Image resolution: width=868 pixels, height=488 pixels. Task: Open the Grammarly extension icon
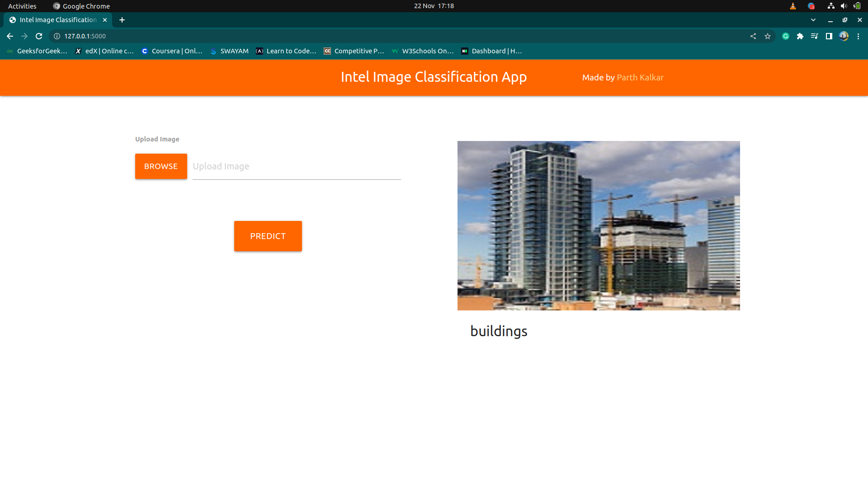[x=785, y=36]
